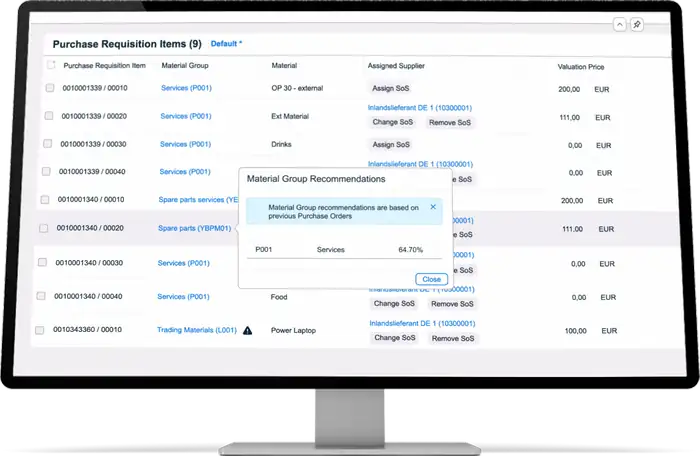Image resolution: width=700 pixels, height=456 pixels.
Task: Close the Material Group Recommendations dialog
Action: click(430, 279)
